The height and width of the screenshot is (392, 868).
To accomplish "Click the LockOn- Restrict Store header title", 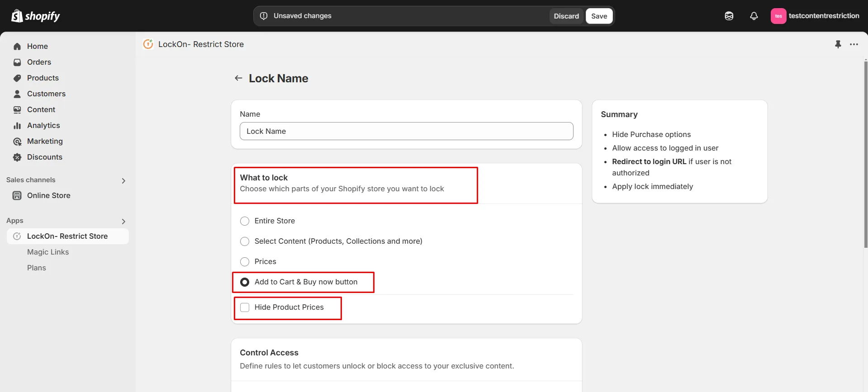I will point(201,44).
